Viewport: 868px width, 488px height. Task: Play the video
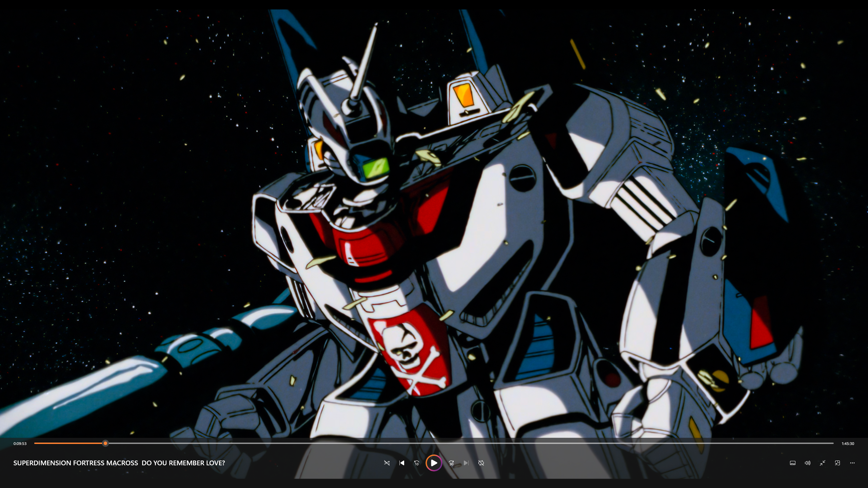click(x=434, y=463)
